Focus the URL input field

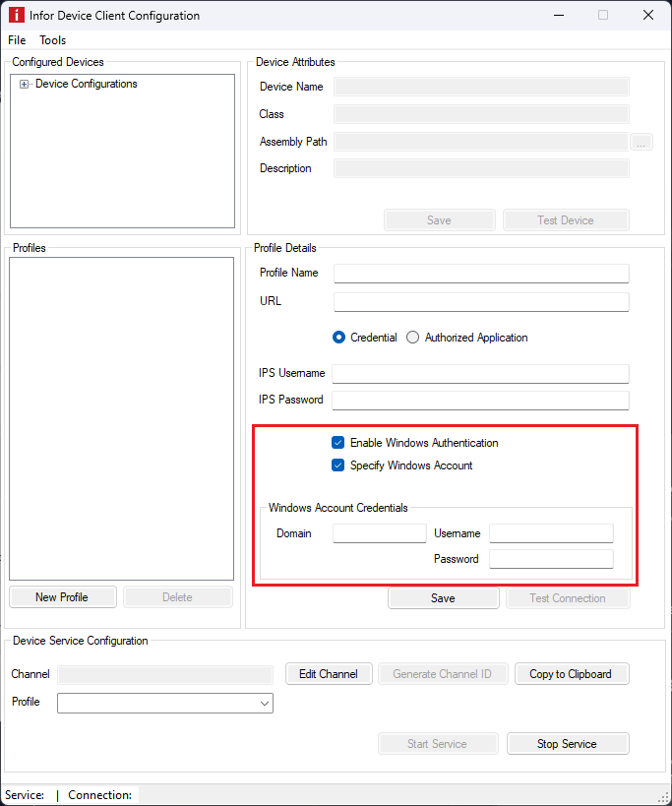[x=480, y=301]
